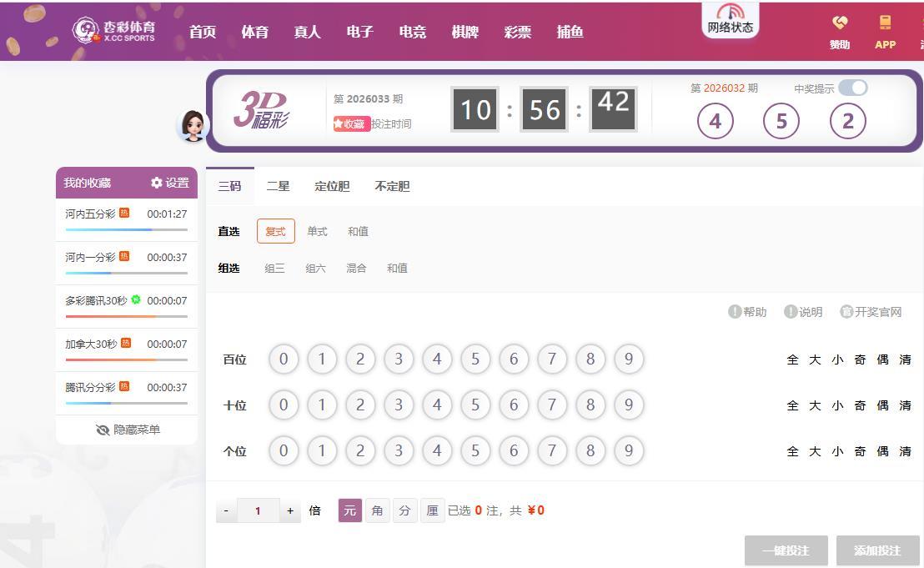The width and height of the screenshot is (924, 568).
Task: Click the favorite star button
Action: (x=350, y=123)
